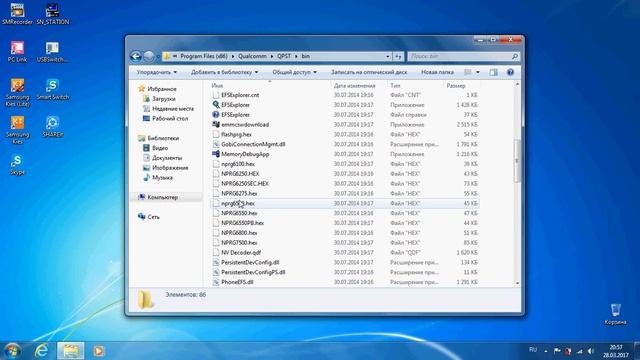This screenshot has width=640, height=360.
Task: Select Компьютер in the navigation pane
Action: point(162,197)
